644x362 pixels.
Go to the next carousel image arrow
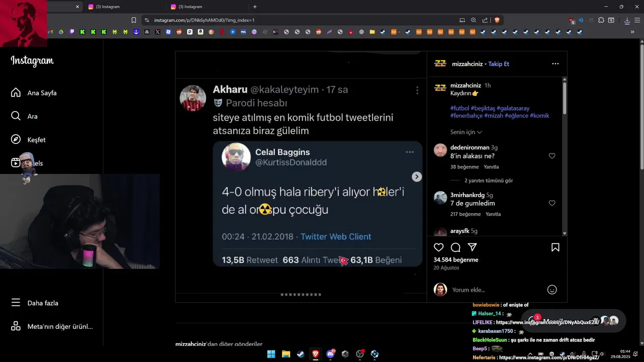[417, 176]
